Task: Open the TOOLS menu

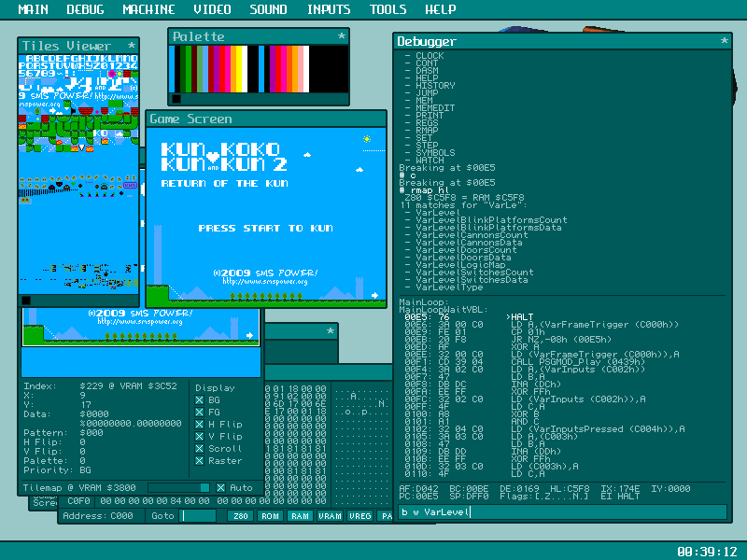Action: click(388, 9)
